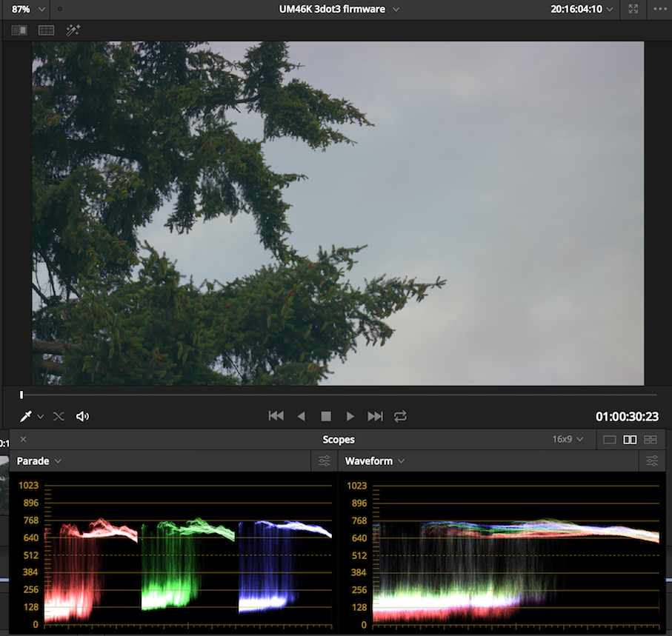This screenshot has height=636, width=672.
Task: Toggle loop playback
Action: pyautogui.click(x=400, y=416)
